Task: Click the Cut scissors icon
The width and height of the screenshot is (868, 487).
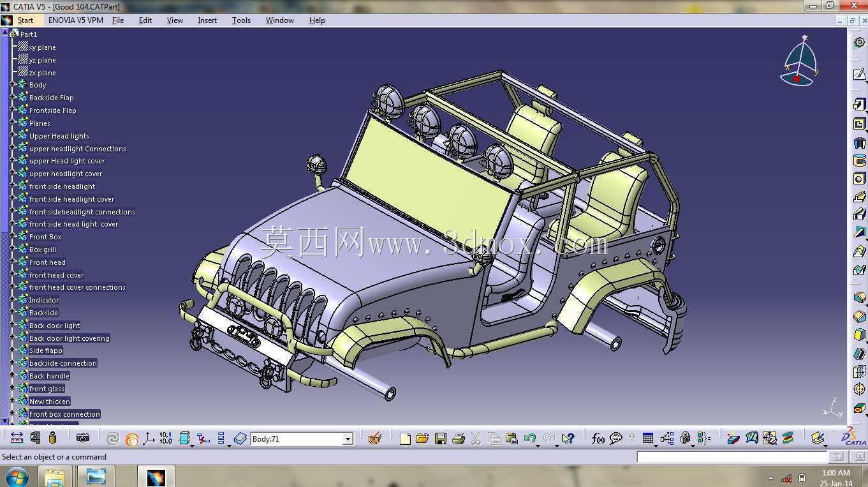Action: (476, 438)
